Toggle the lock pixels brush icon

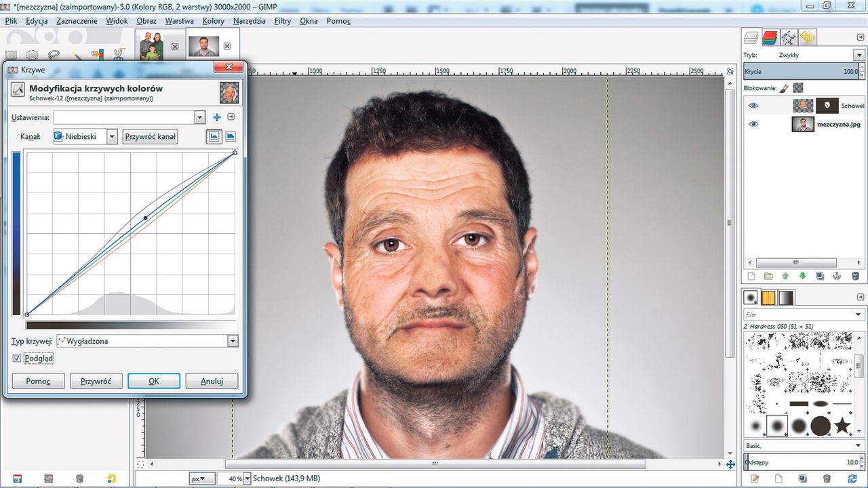(x=783, y=88)
